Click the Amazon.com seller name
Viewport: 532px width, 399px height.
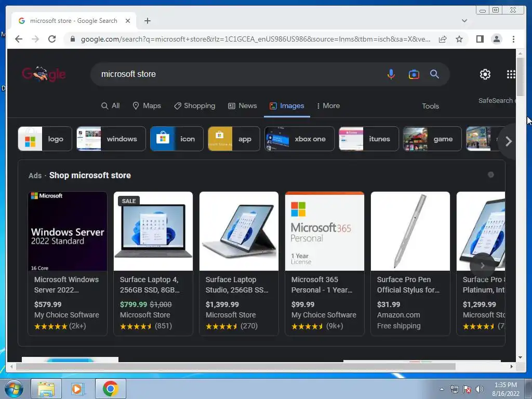398,315
